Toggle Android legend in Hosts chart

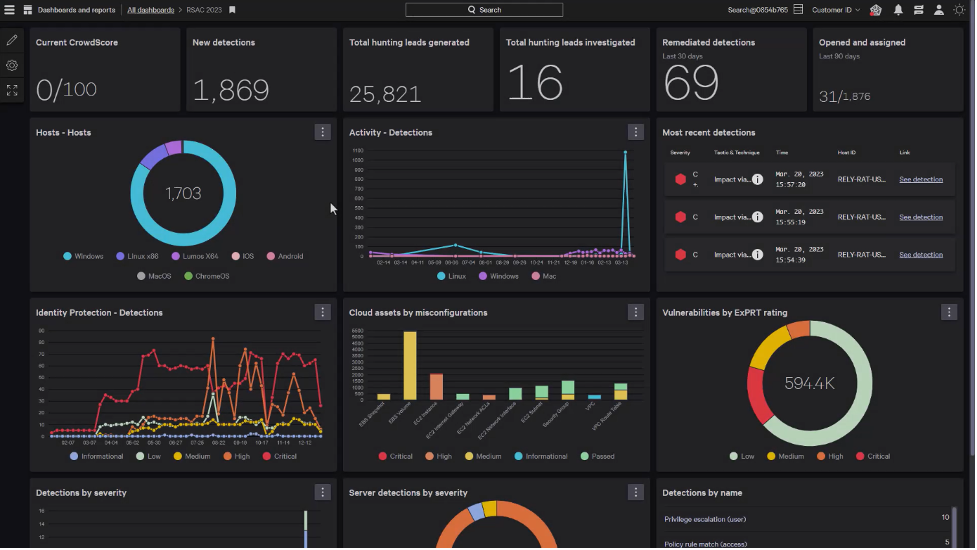tap(285, 256)
